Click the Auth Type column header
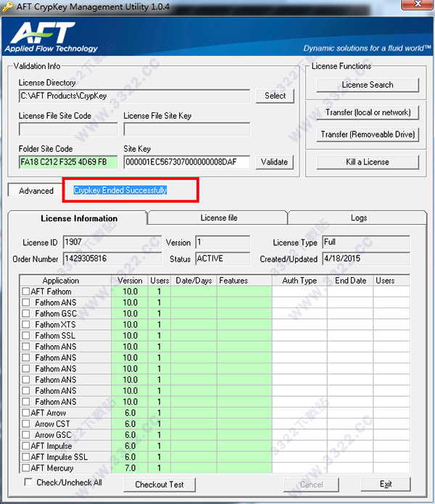The image size is (435, 504). pos(299,281)
